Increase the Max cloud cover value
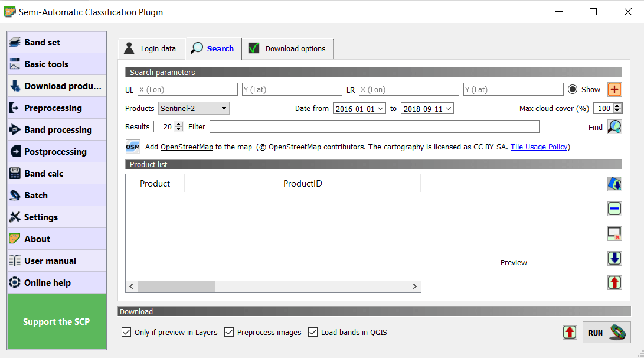The width and height of the screenshot is (644, 358). 617,106
